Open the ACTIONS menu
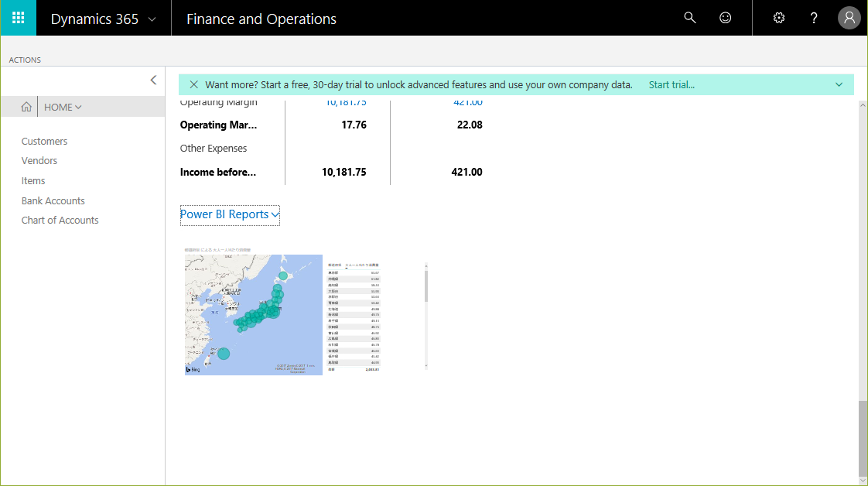 tap(25, 60)
